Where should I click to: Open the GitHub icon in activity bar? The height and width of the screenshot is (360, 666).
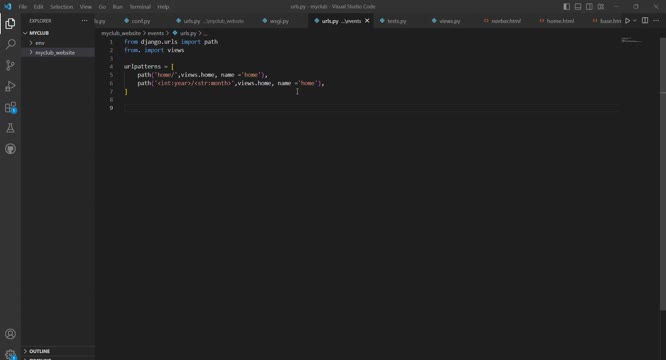(x=10, y=149)
